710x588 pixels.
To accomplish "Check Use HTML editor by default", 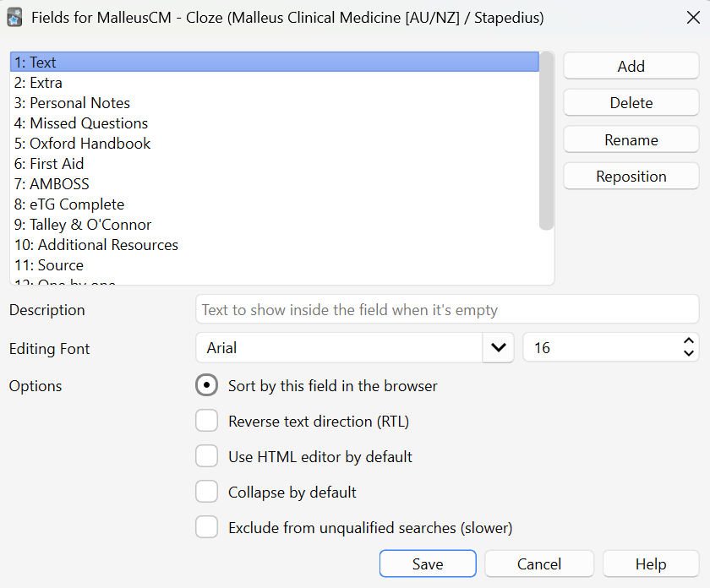I will 206,457.
